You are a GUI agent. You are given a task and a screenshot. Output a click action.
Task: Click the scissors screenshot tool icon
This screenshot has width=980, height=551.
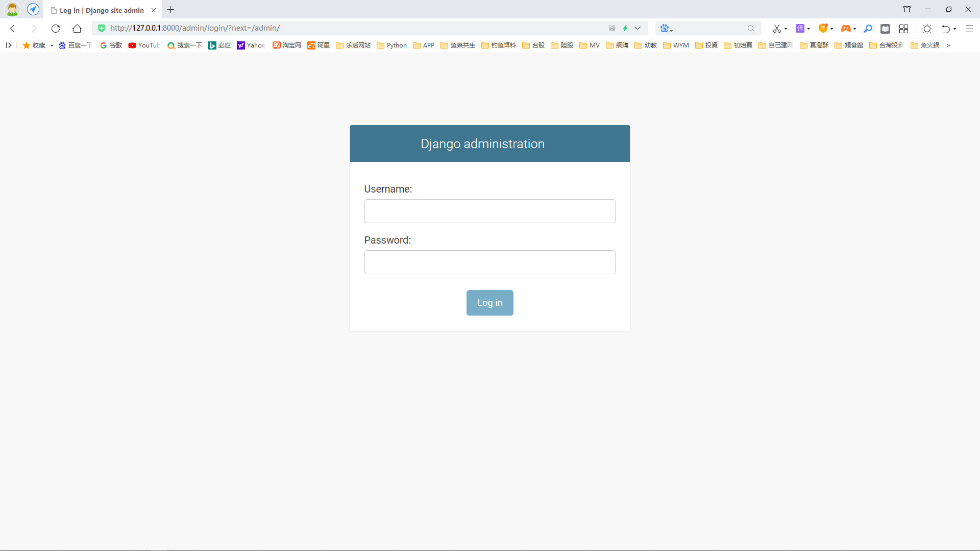777,29
